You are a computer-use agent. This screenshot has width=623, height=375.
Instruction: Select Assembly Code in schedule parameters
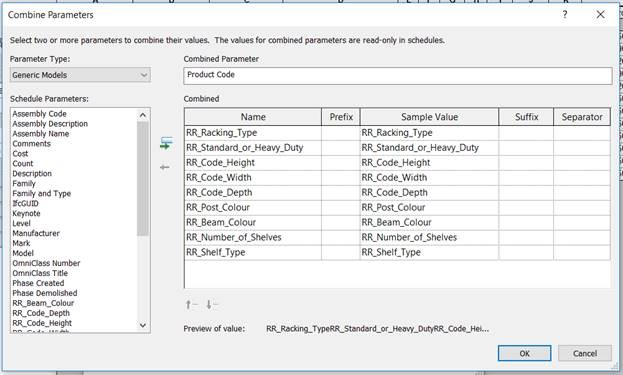pos(39,114)
